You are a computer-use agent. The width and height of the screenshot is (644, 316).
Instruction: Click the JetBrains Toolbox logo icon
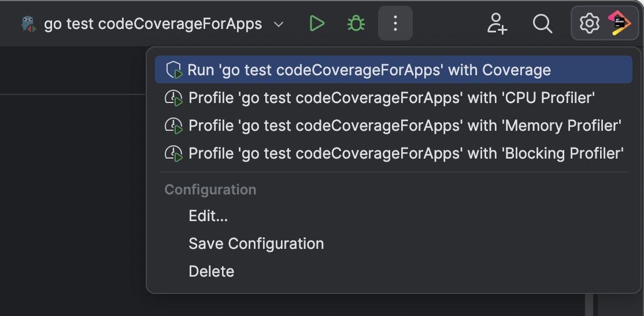(x=619, y=24)
